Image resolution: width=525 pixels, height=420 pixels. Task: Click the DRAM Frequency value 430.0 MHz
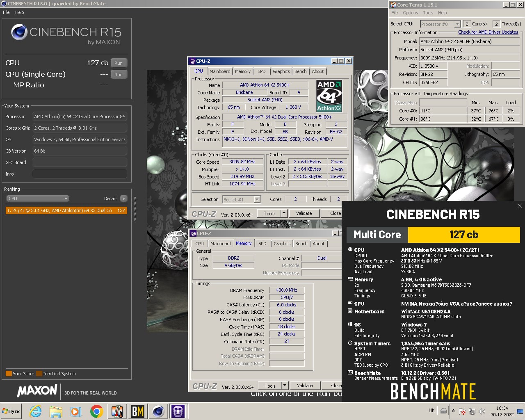click(287, 290)
